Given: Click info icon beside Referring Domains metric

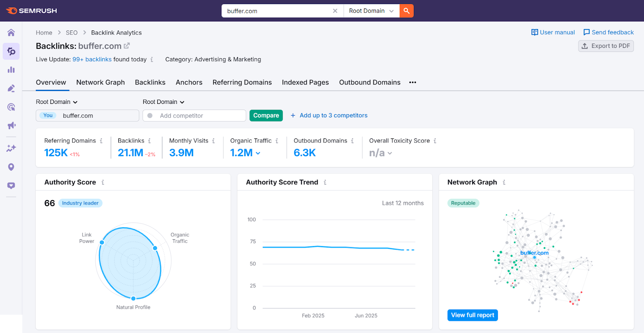Looking at the screenshot, I should pos(101,141).
